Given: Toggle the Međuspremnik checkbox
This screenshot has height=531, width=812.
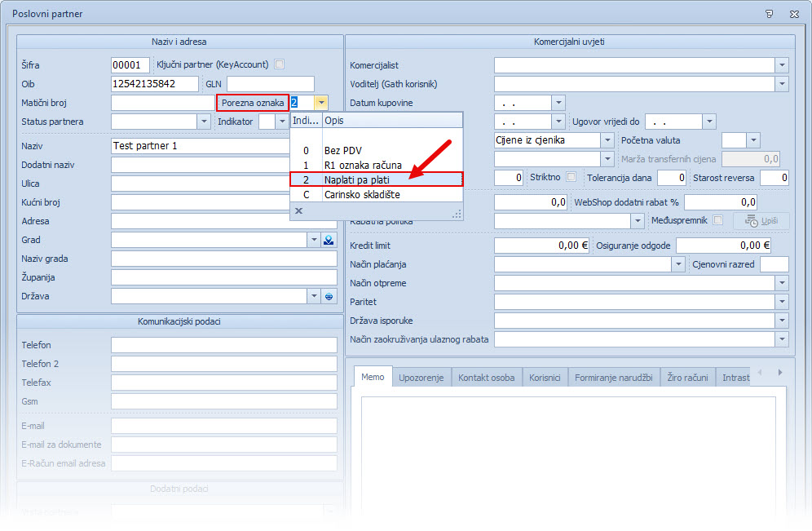Looking at the screenshot, I should point(717,220).
